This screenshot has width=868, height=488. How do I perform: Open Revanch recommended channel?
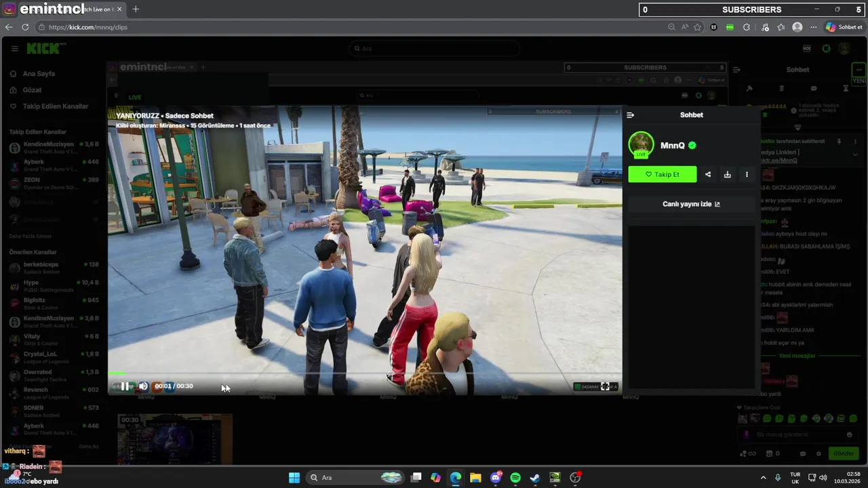pyautogui.click(x=54, y=393)
